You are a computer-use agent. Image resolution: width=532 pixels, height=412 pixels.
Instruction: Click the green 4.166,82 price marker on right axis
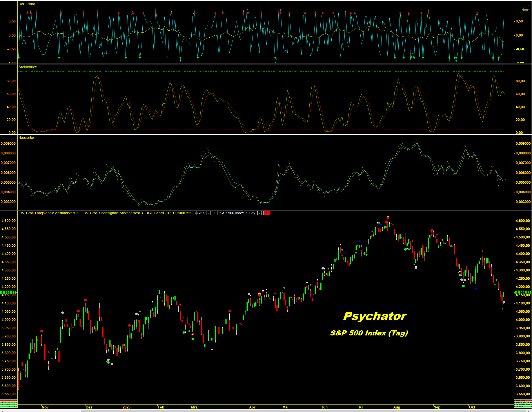click(x=523, y=293)
